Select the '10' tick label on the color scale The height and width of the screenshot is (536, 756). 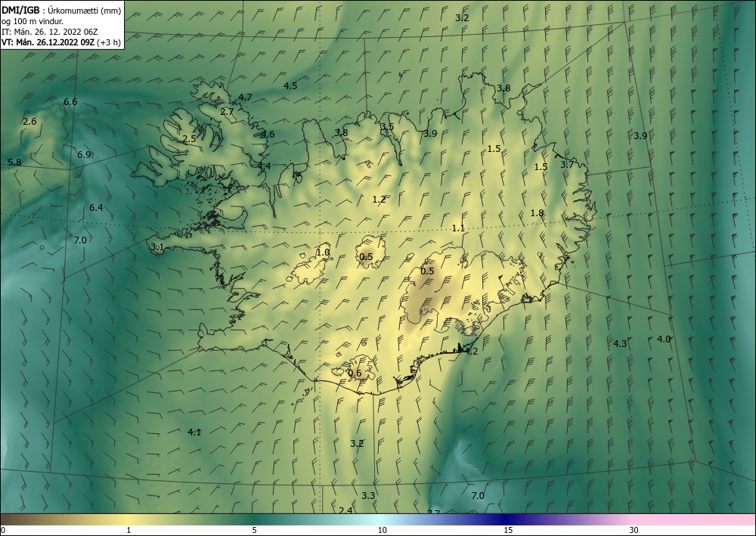383,531
